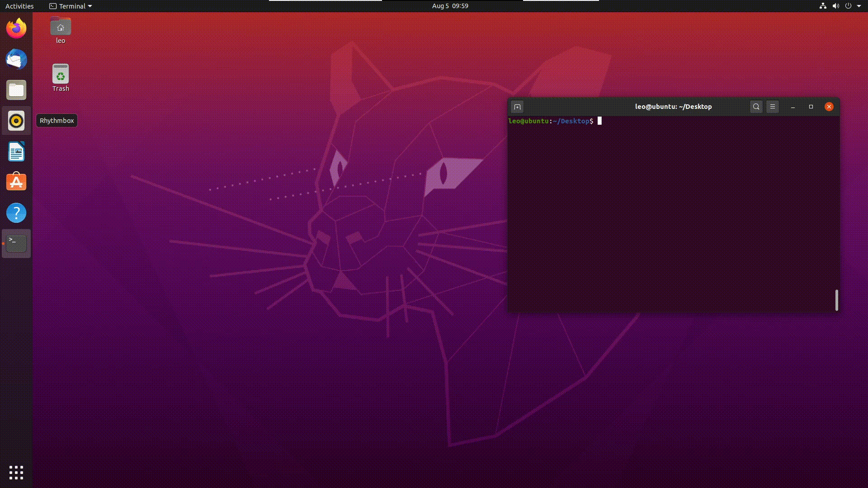Open the terminal hamburger menu
The height and width of the screenshot is (488, 868).
pos(773,107)
